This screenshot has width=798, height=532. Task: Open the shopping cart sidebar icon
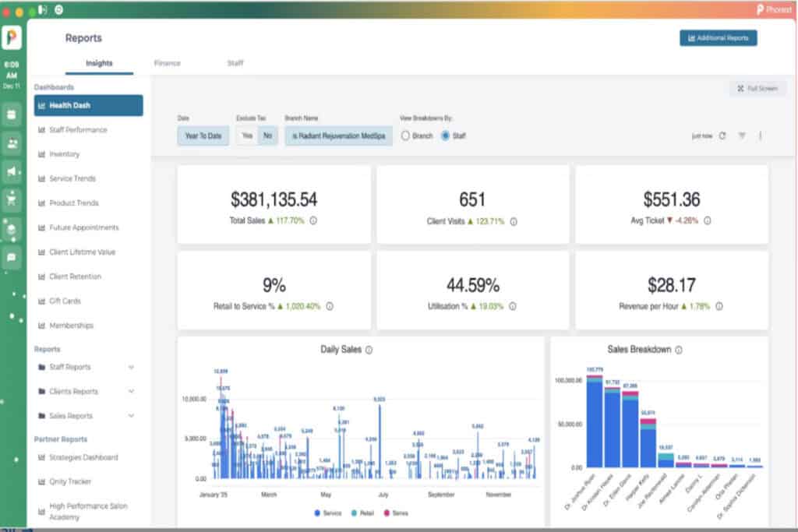12,200
